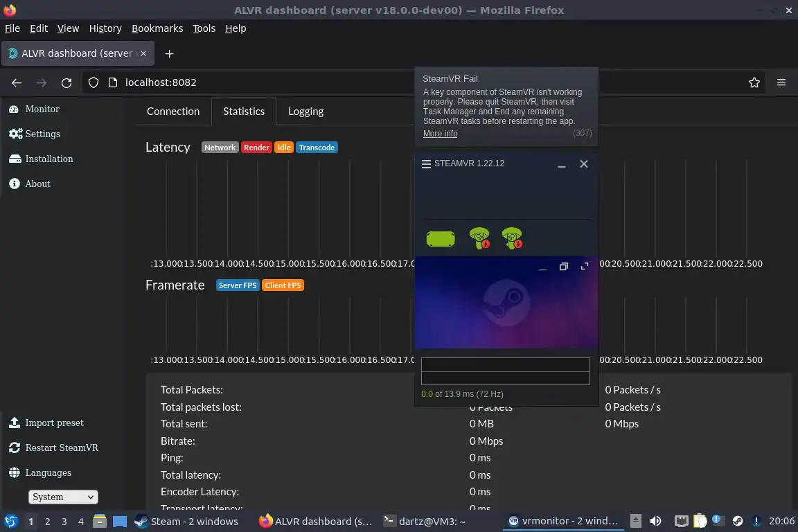The image size is (798, 532).
Task: Toggle the Client FPS legend
Action: click(283, 285)
